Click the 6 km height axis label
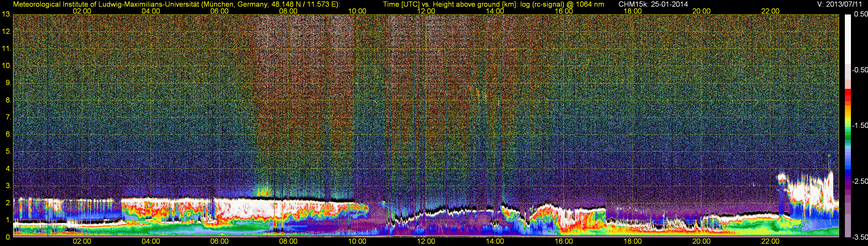Screen dimensions: 868x246 click(8, 135)
